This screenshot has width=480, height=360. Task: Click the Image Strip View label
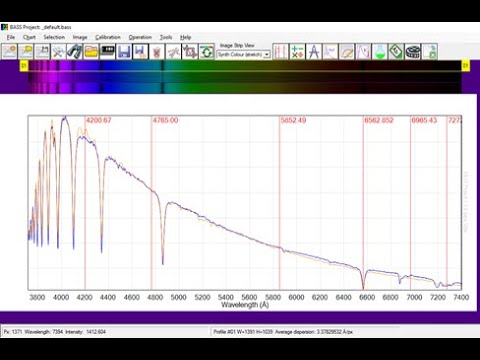coord(237,45)
